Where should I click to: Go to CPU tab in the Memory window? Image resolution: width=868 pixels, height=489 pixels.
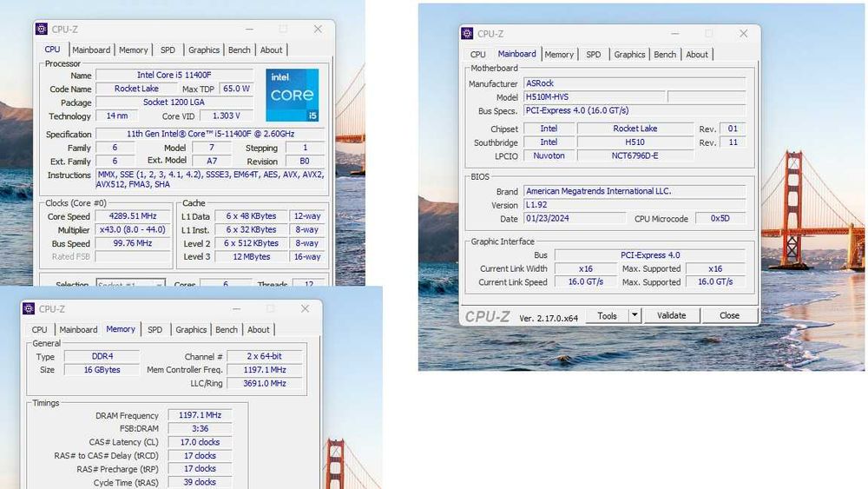pyautogui.click(x=39, y=329)
